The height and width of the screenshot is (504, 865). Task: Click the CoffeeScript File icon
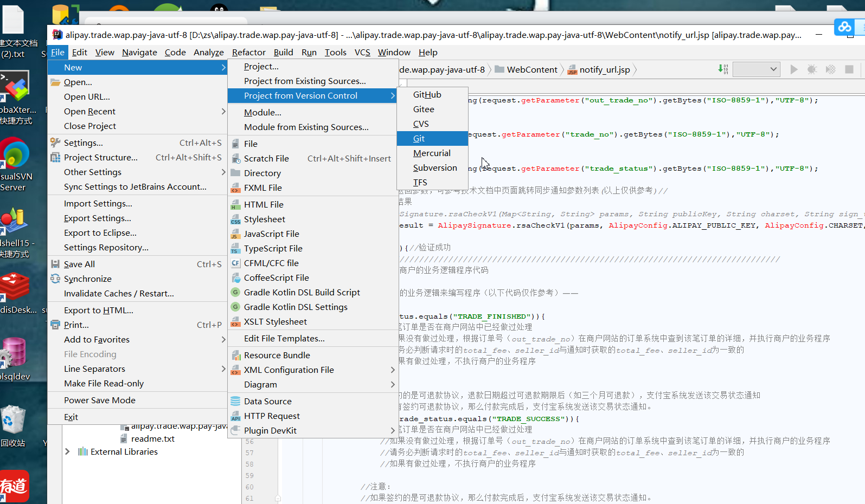pos(235,277)
